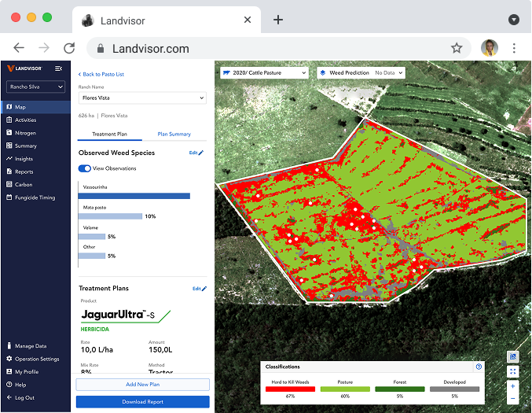Screen dimensions: 532x413
Task: Click the Classifications help icon
Action: [x=479, y=367]
